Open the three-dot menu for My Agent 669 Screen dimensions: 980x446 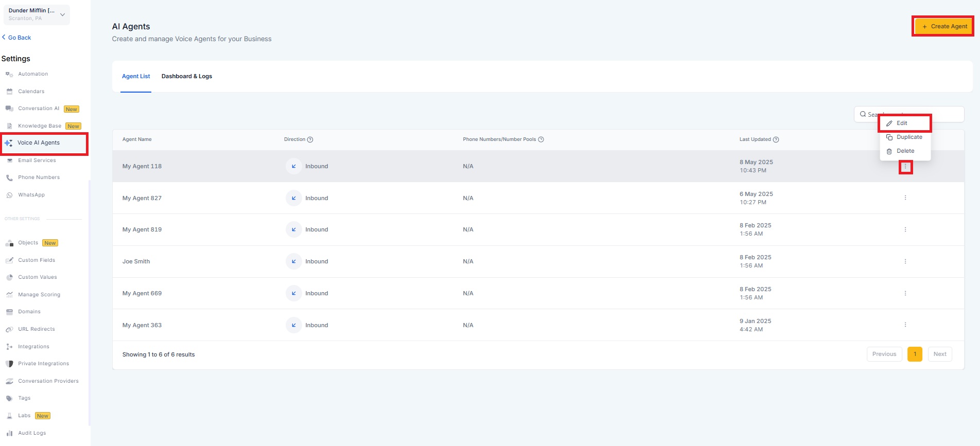click(905, 293)
